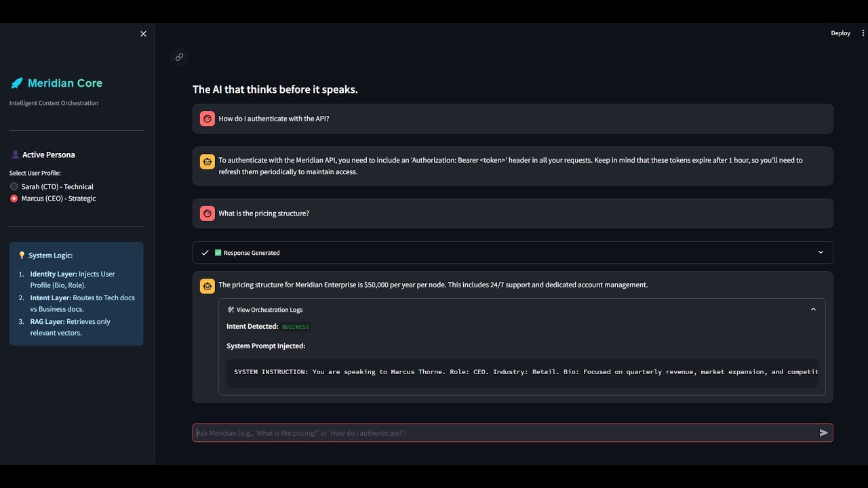Click the Authorization Bearer token answer text
The image size is (868, 488).
[x=510, y=166]
